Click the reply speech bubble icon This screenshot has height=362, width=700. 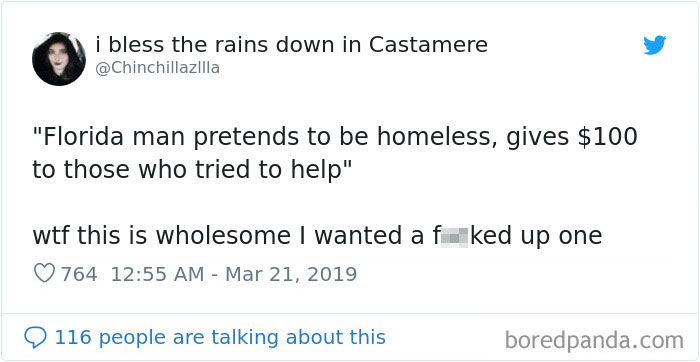point(35,338)
